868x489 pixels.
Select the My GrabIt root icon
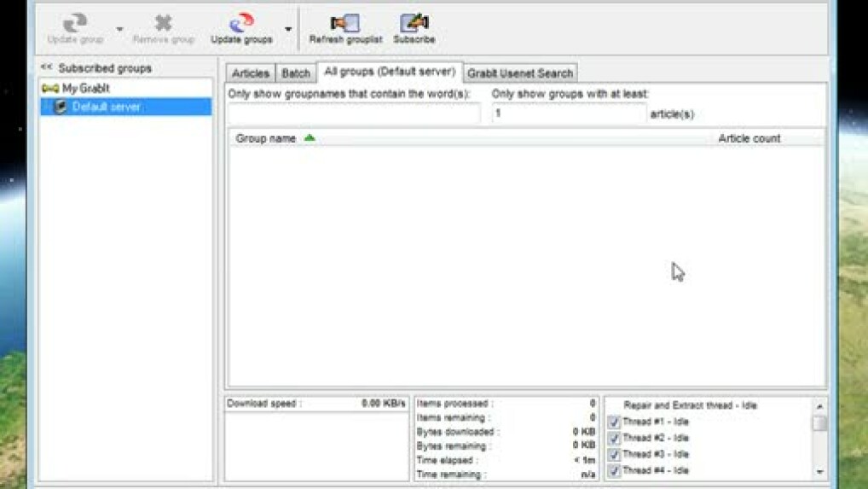(49, 88)
